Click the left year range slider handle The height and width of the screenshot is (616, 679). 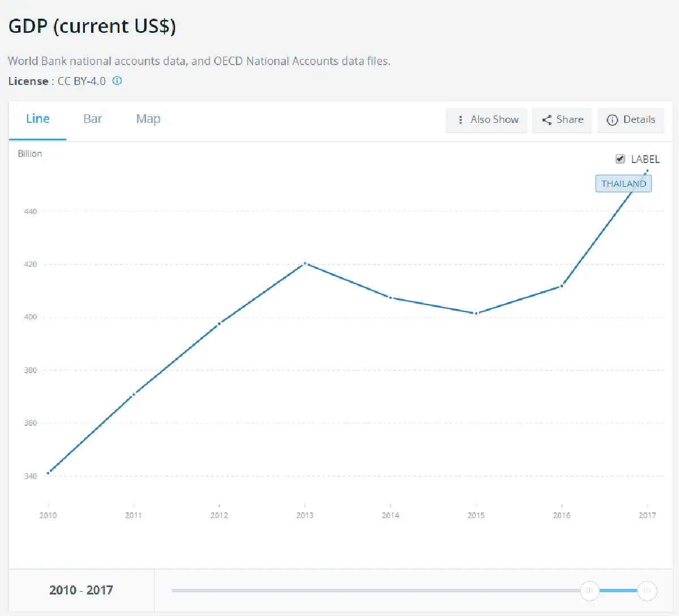click(x=589, y=591)
